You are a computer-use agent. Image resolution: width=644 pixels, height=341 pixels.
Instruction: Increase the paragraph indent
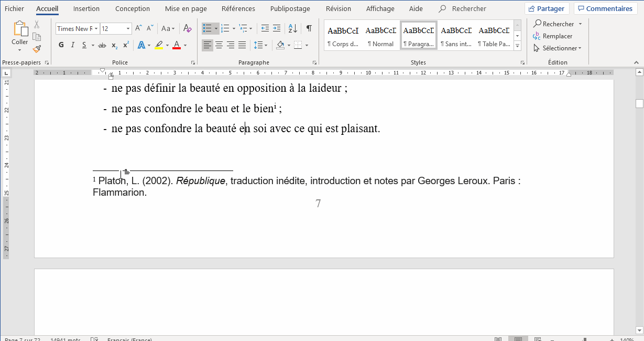pos(278,28)
